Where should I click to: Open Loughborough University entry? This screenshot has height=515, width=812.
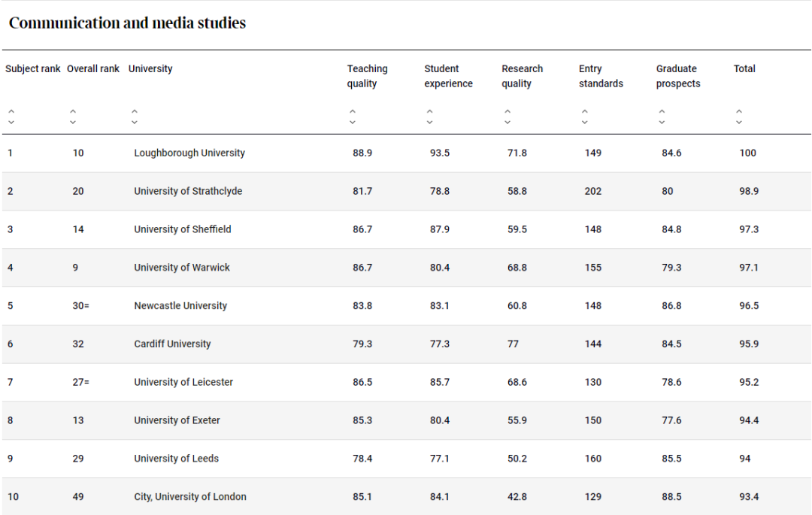pos(189,153)
